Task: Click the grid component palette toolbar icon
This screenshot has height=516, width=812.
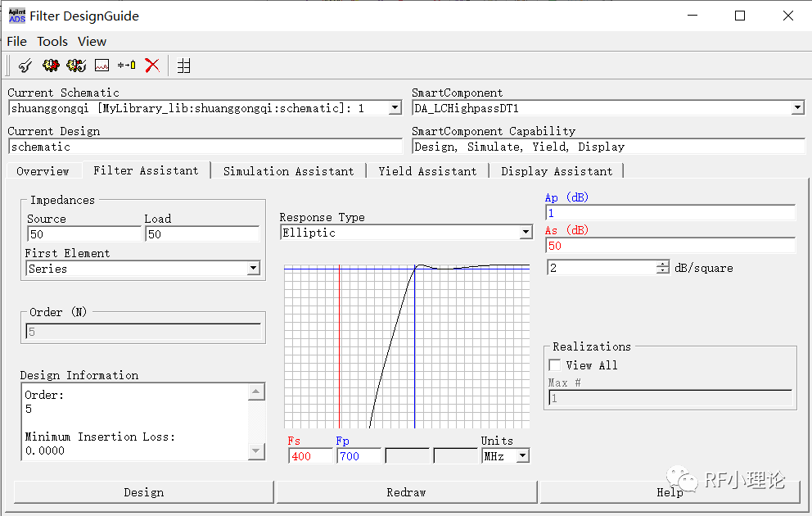Action: click(x=184, y=66)
